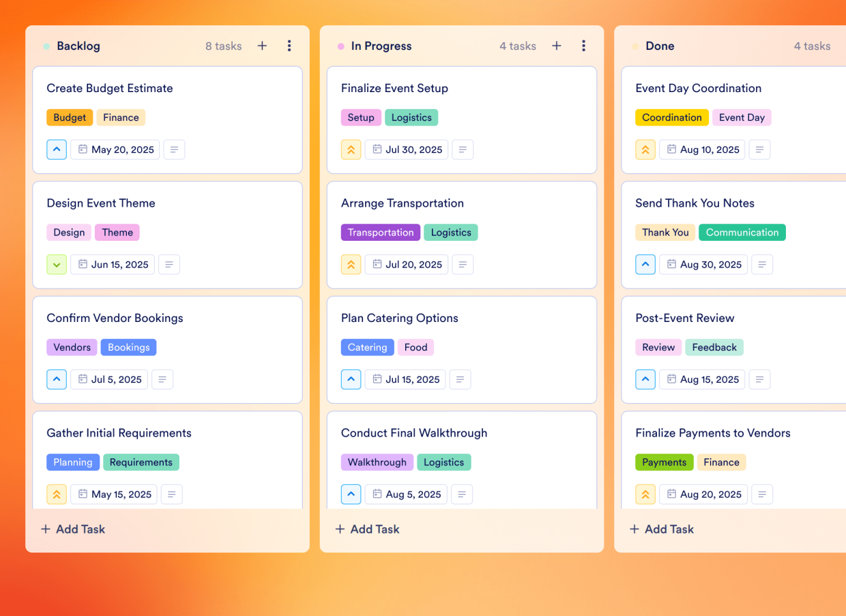Viewport: 846px width, 616px height.
Task: Toggle the urgent priority icon on Gather Initial Requirements
Action: coord(57,494)
